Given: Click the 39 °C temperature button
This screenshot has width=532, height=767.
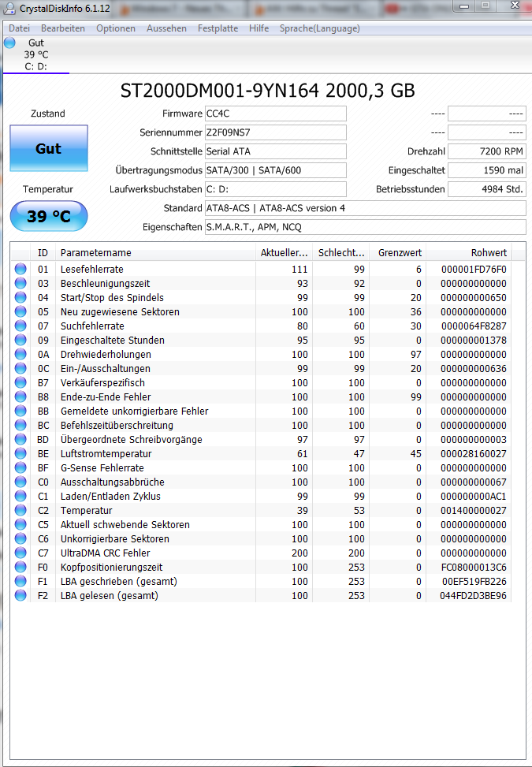Looking at the screenshot, I should 49,216.
